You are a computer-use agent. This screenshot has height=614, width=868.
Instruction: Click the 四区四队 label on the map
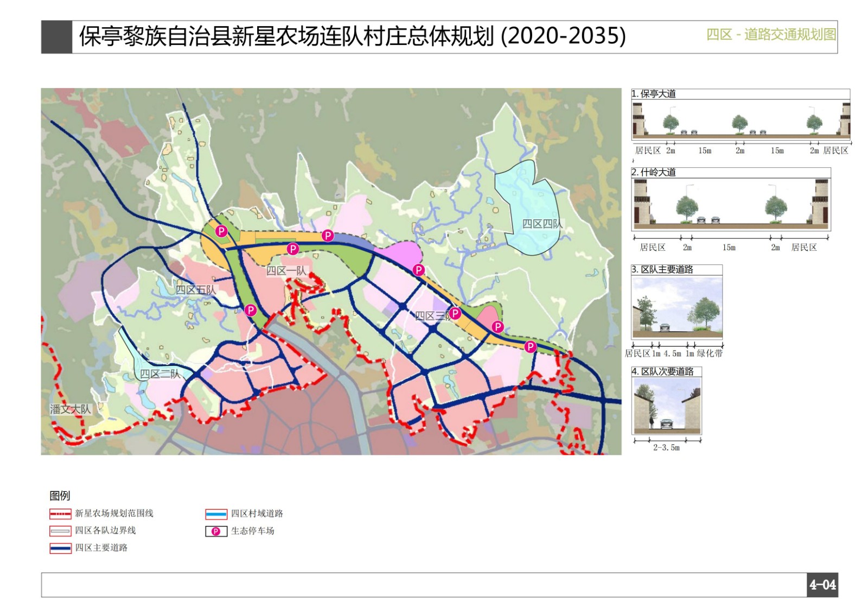(x=542, y=224)
